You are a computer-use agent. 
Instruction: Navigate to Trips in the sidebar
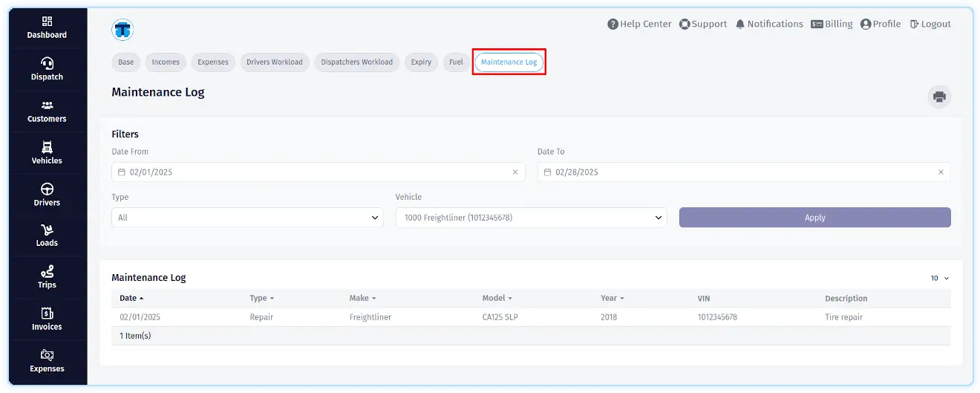pos(47,277)
